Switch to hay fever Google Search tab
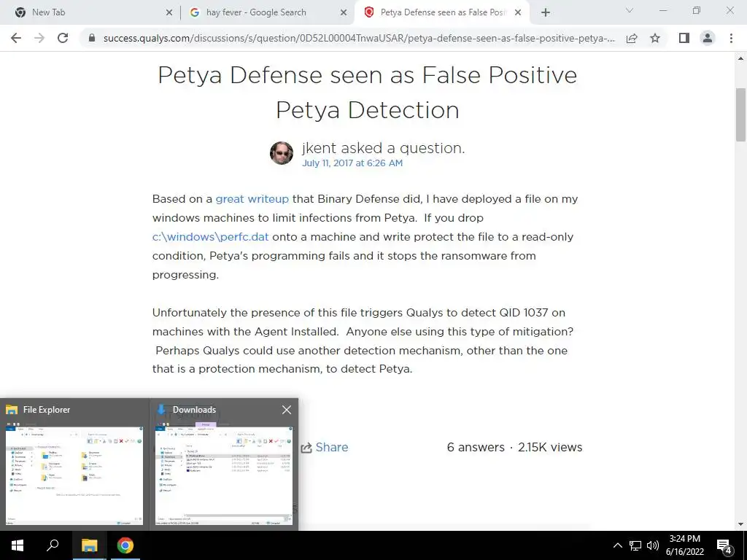Image resolution: width=747 pixels, height=560 pixels. click(267, 12)
